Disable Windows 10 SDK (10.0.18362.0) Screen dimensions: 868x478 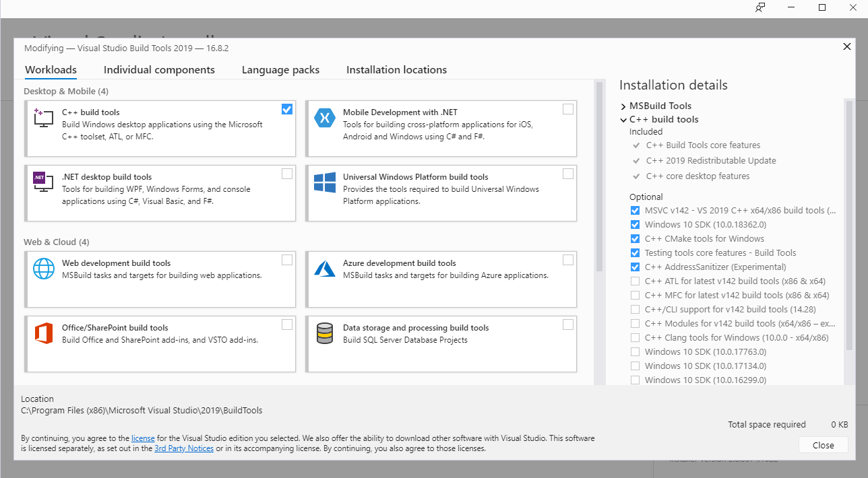pos(635,224)
